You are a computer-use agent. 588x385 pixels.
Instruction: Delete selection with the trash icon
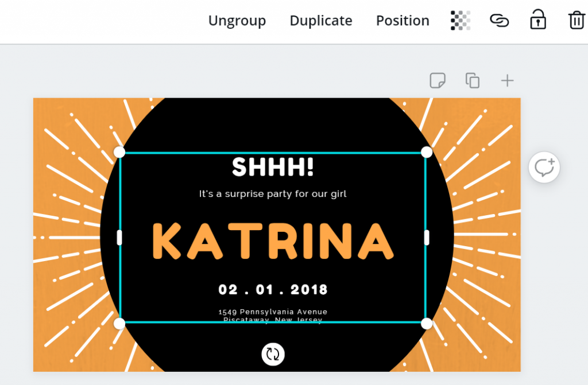(577, 20)
